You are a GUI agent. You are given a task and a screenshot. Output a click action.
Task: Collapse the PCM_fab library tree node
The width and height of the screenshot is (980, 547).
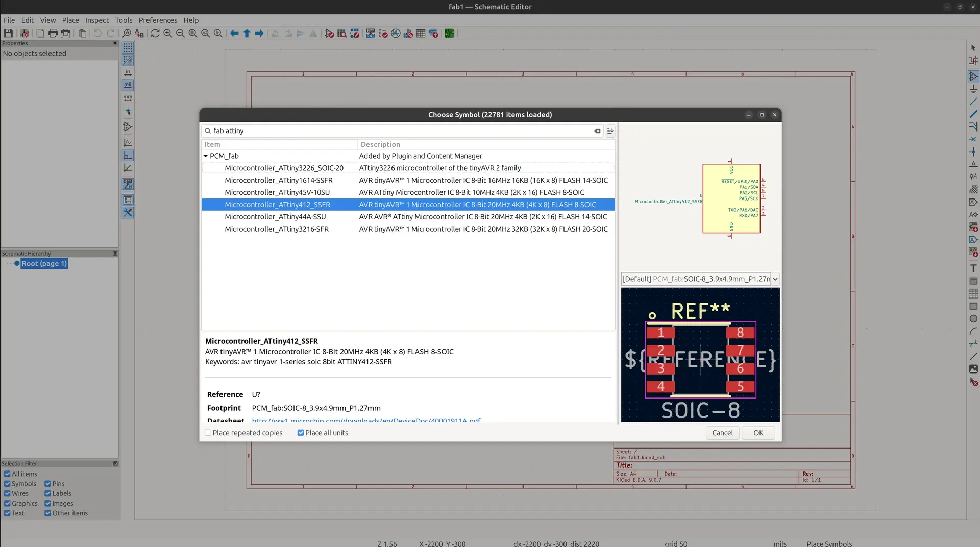tap(206, 156)
